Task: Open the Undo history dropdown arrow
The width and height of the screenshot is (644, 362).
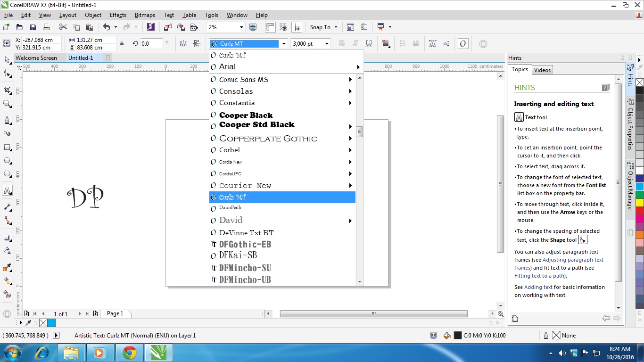Action: pos(115,27)
